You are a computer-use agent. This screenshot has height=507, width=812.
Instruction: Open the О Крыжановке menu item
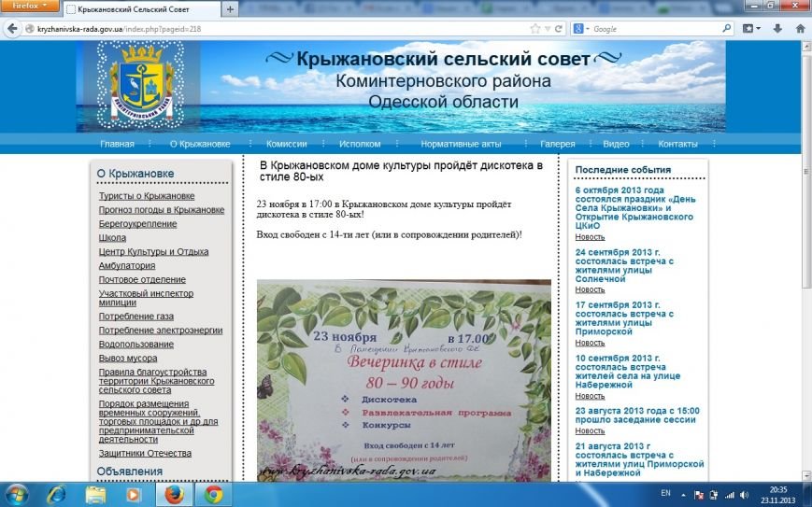tap(200, 144)
